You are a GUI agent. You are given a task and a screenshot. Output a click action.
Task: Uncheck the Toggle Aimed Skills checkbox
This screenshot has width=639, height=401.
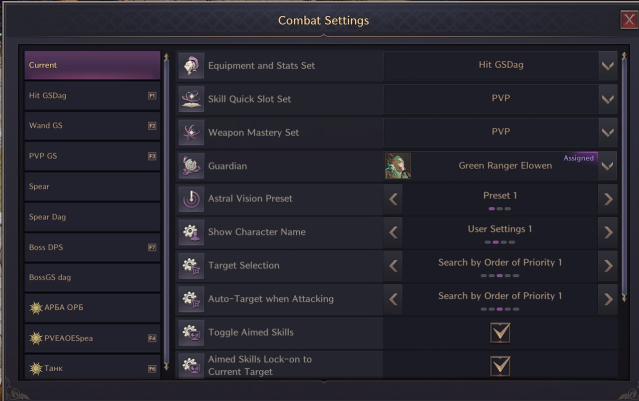(x=500, y=332)
